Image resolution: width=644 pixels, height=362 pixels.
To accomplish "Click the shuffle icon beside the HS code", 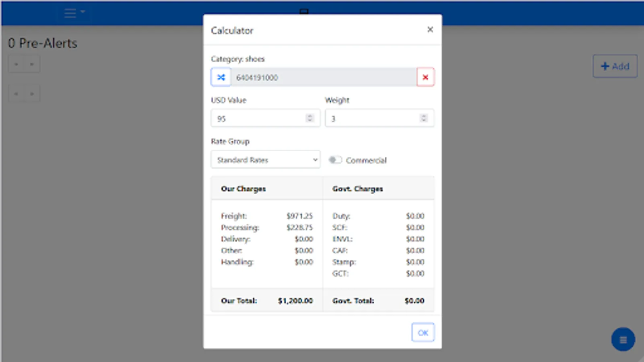I will [221, 77].
